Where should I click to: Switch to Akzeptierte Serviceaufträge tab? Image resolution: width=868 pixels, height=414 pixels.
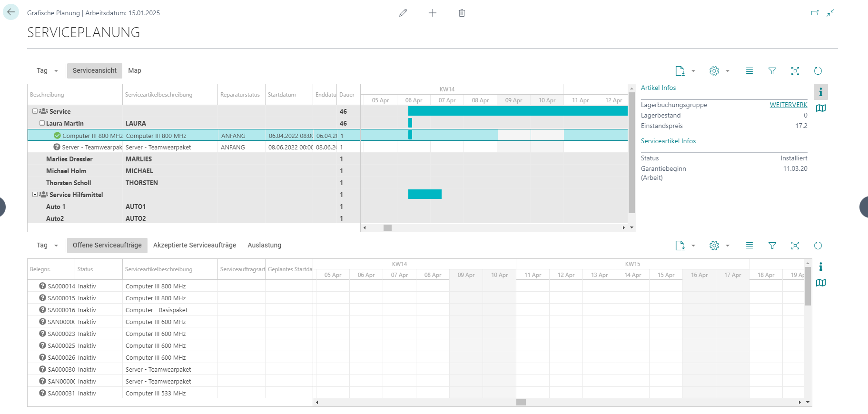[195, 245]
